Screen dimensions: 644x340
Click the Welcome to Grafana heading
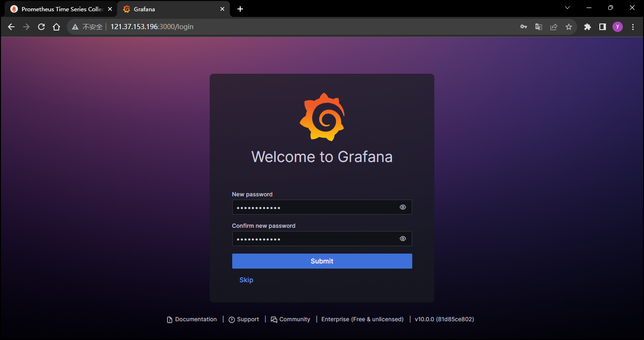322,156
